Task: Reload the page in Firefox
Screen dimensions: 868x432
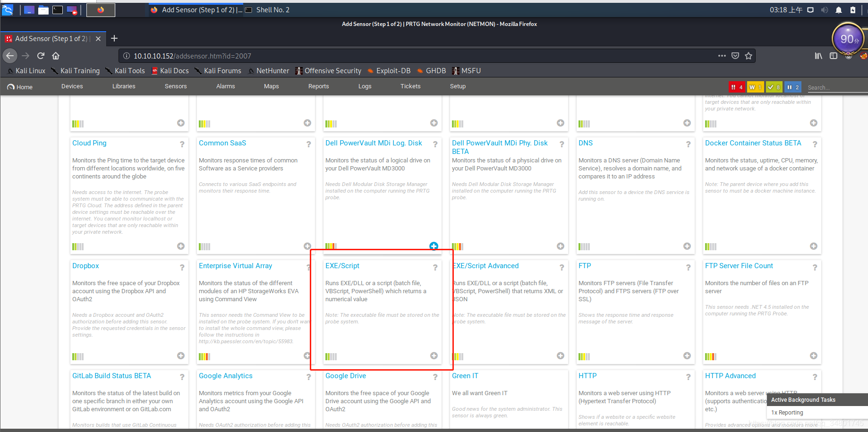Action: [41, 56]
